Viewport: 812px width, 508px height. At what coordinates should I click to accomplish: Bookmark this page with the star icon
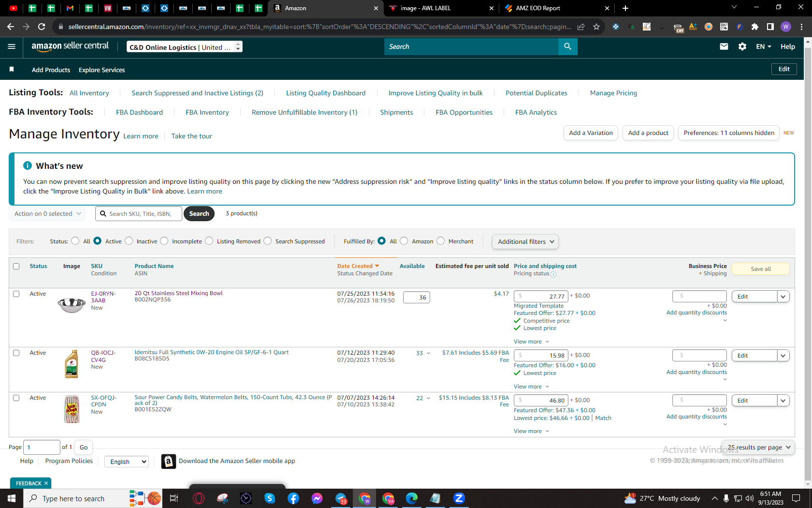point(596,27)
